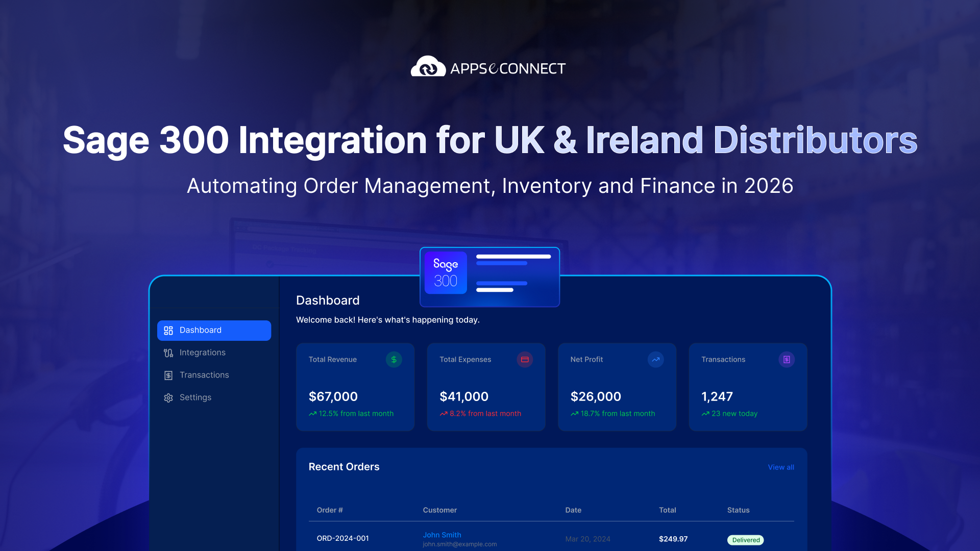Expand the Sage 300 integration card
980x551 pixels.
coord(489,277)
